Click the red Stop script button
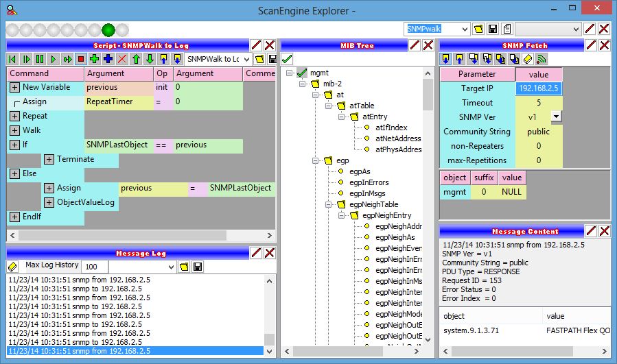The image size is (617, 364). pos(81,60)
